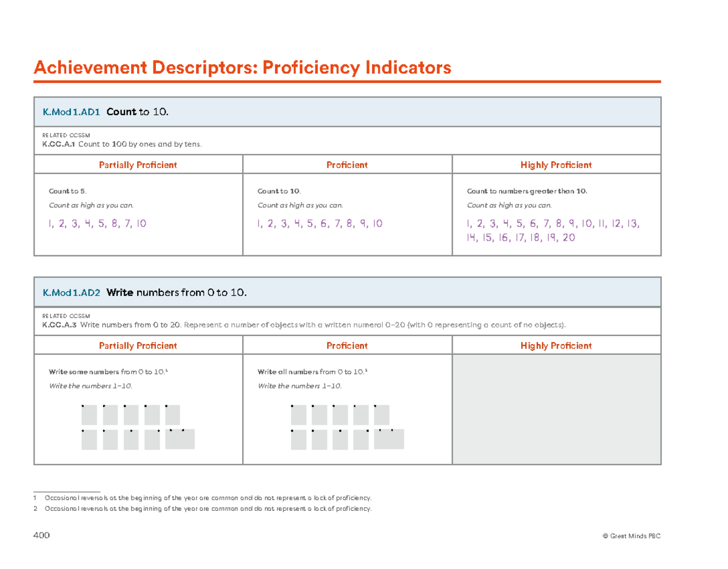The width and height of the screenshot is (728, 569).
Task: Select the page number 400
Action: 43,536
